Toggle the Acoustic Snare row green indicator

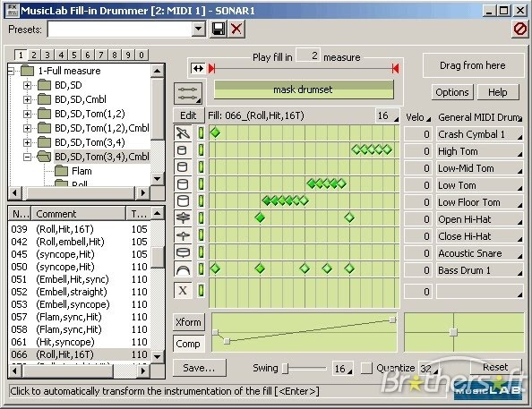202,252
